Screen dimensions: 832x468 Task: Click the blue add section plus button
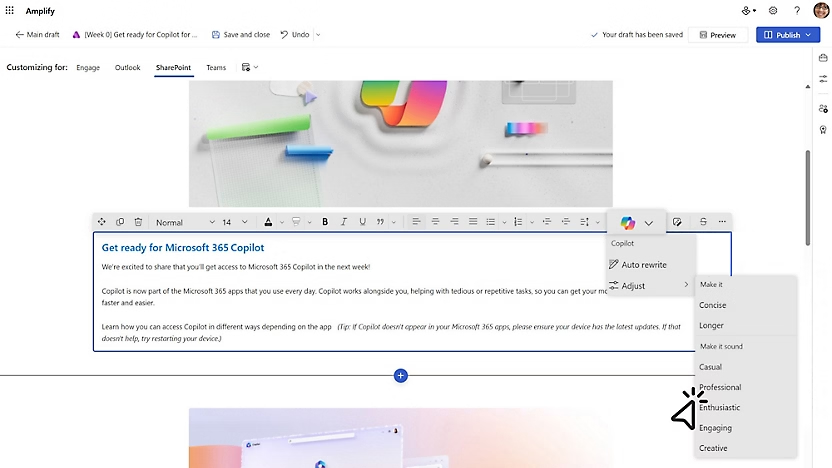click(x=401, y=376)
